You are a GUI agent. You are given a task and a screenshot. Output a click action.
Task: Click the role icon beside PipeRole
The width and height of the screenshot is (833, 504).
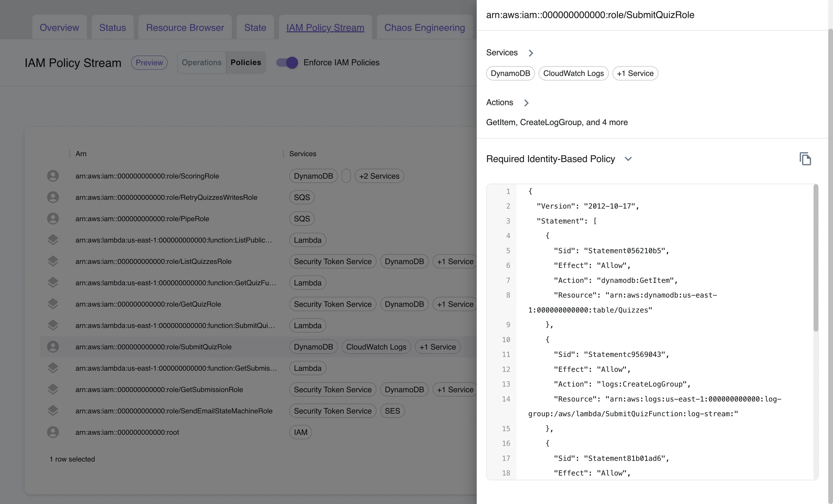[x=53, y=218]
